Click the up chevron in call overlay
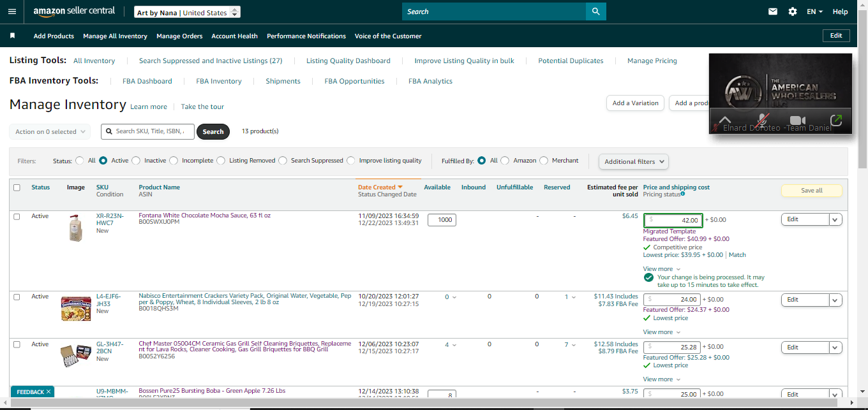This screenshot has width=868, height=410. pyautogui.click(x=725, y=120)
